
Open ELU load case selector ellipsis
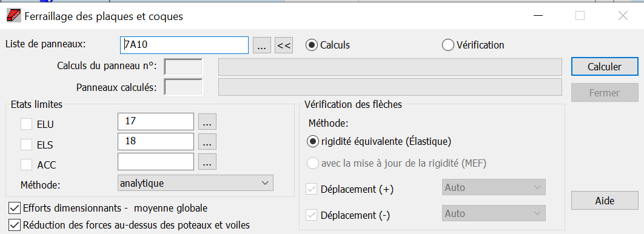pyautogui.click(x=207, y=121)
